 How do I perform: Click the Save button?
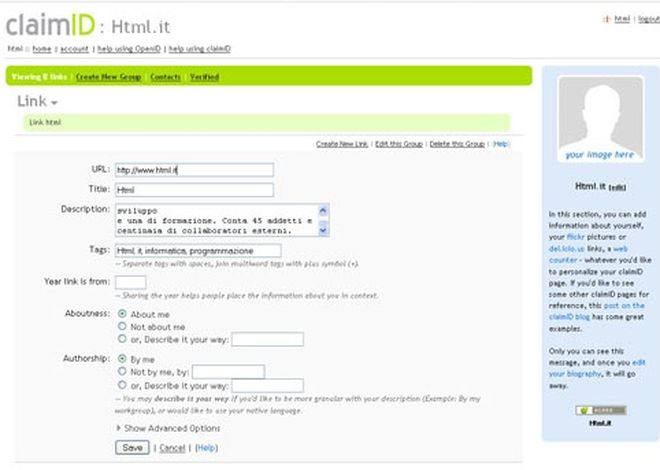[132, 448]
